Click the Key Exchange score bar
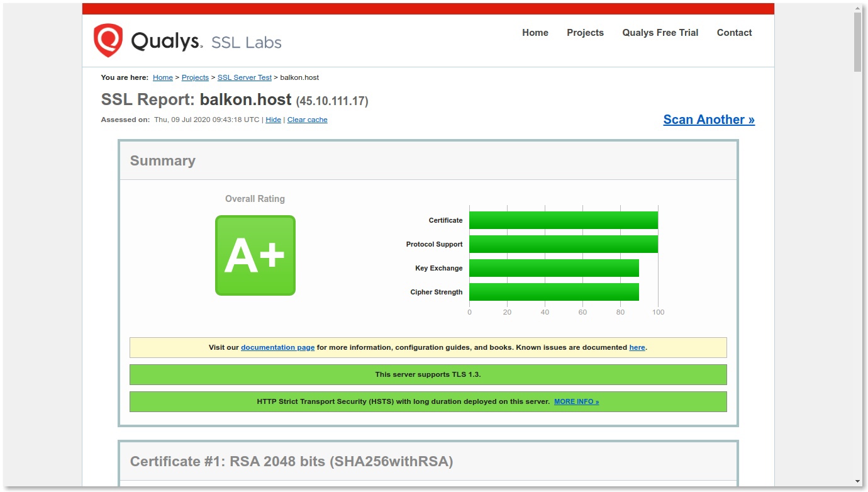The image size is (868, 492). tap(554, 268)
